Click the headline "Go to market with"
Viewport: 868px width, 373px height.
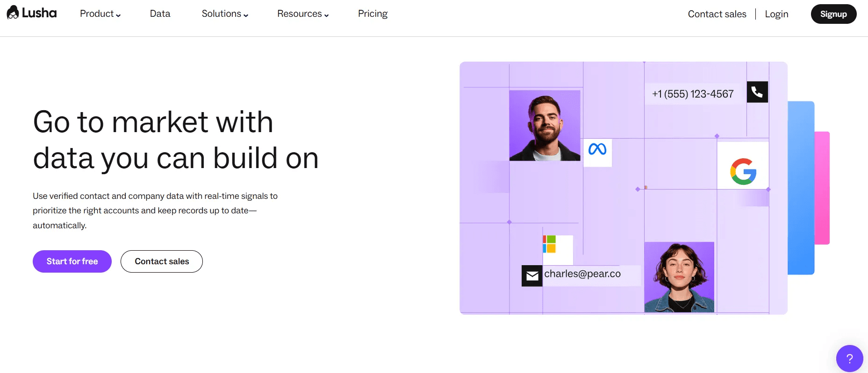pos(153,122)
